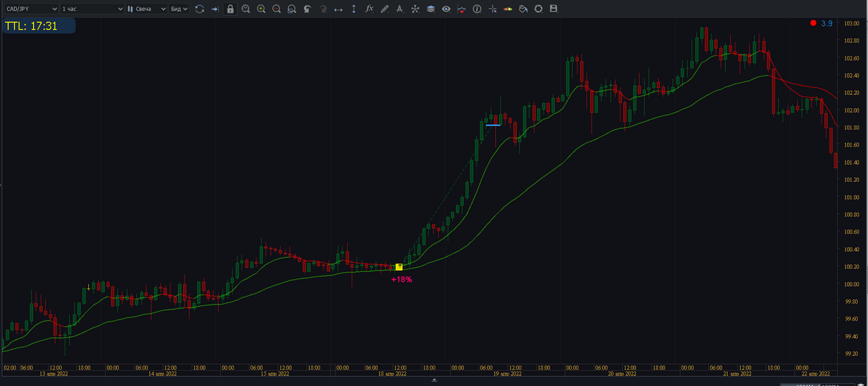Click the zoom in magnifier icon
The image size is (868, 386).
[x=261, y=9]
